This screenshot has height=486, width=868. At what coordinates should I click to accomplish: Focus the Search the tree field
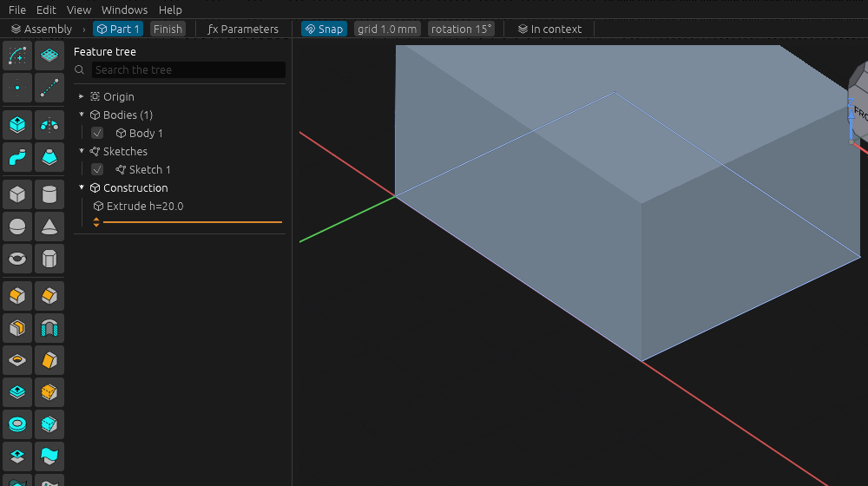[x=188, y=69]
